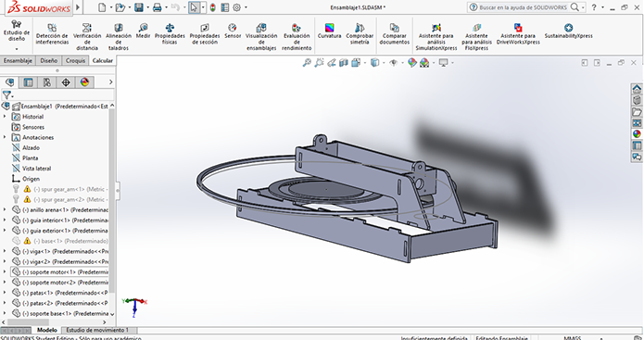
Task: Open the Open-file dropdown arrow
Action: coord(130,7)
